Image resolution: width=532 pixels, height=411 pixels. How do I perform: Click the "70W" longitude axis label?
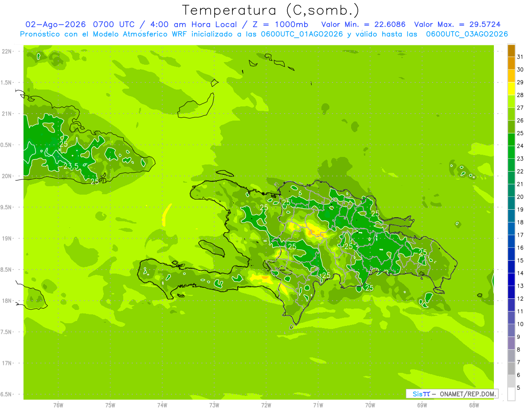(370, 405)
